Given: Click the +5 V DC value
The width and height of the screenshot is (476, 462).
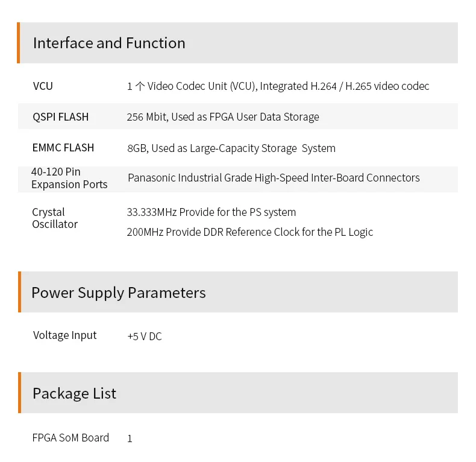Looking at the screenshot, I should click(145, 337).
